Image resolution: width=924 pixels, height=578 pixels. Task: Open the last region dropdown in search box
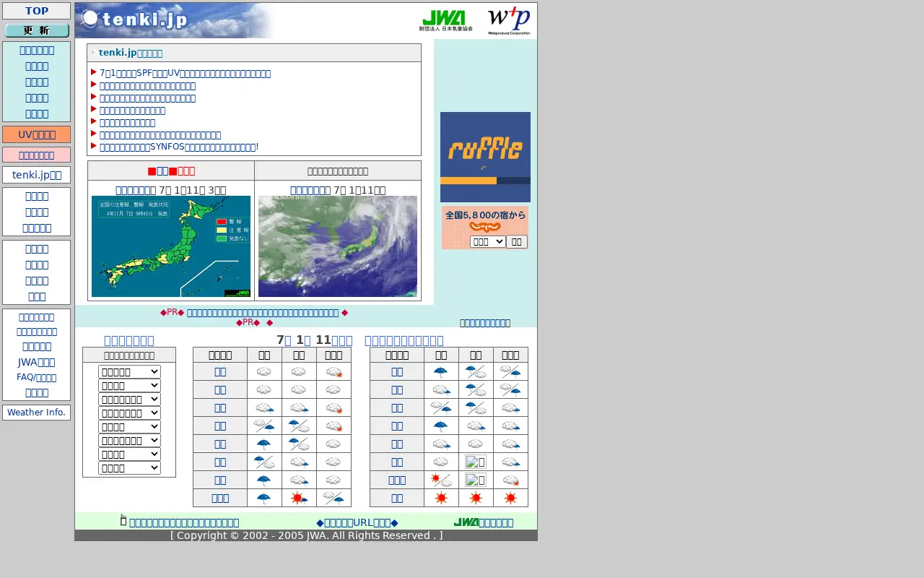[129, 467]
